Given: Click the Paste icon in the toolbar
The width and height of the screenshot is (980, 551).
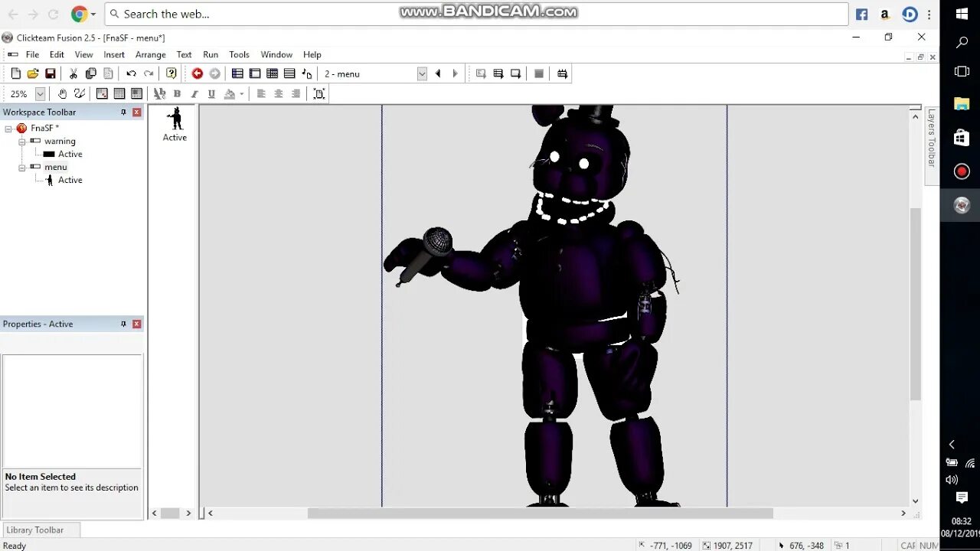Looking at the screenshot, I should (108, 73).
